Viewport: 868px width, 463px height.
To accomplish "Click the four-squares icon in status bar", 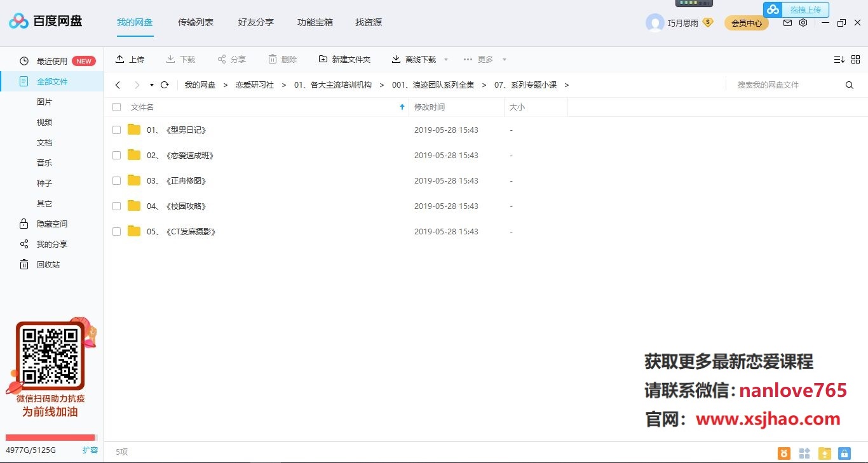I will (804, 453).
